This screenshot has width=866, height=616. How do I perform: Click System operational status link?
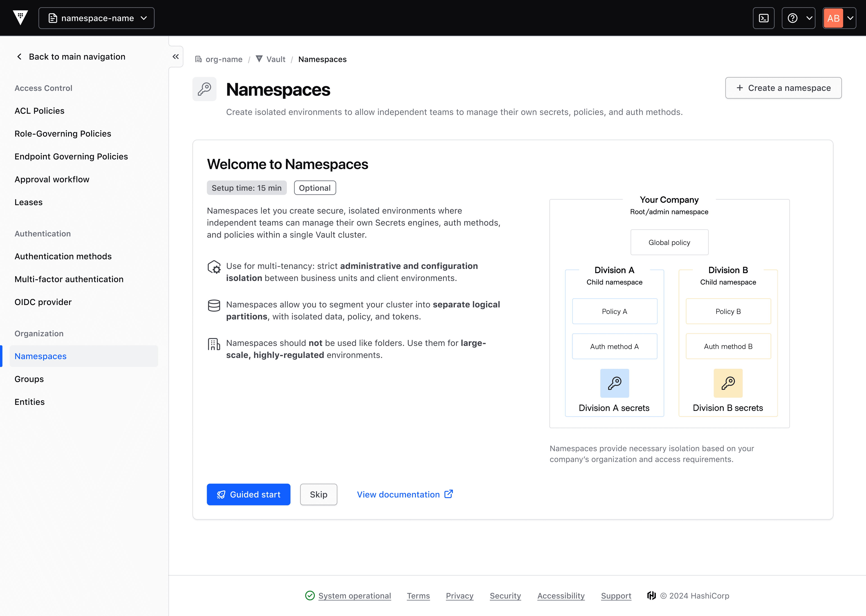tap(355, 595)
